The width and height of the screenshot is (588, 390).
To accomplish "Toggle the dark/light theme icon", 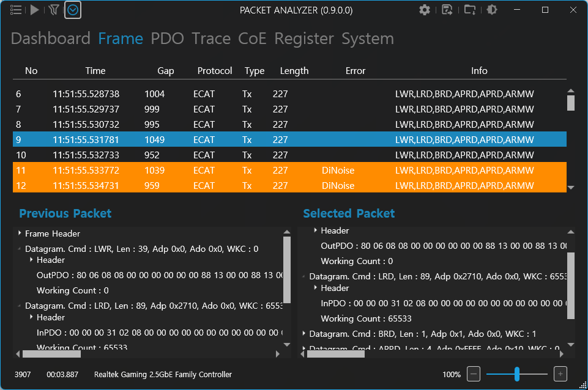I will click(492, 10).
